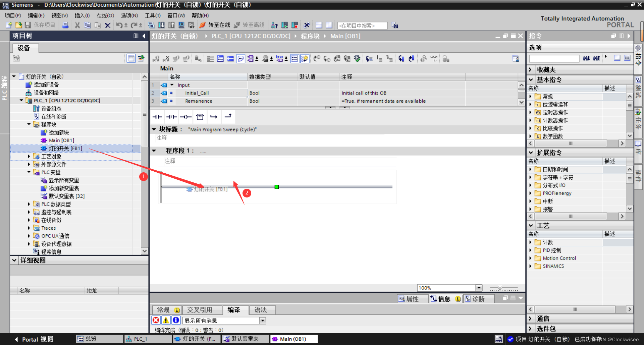This screenshot has height=345, width=644.
Task: Click the new project icon
Action: click(9, 25)
